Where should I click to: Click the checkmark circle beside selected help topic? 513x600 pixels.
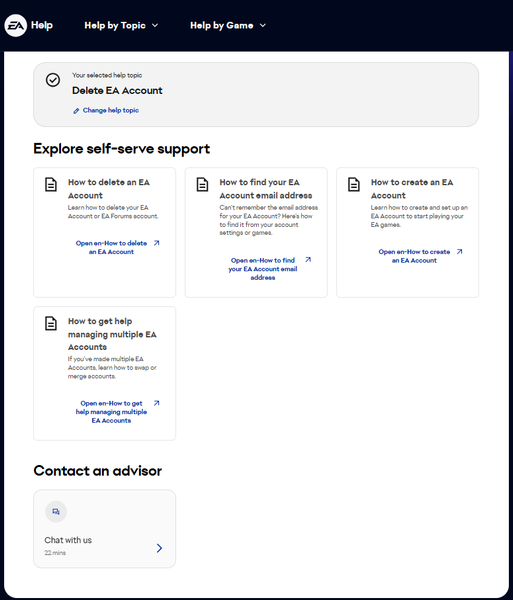[x=53, y=80]
